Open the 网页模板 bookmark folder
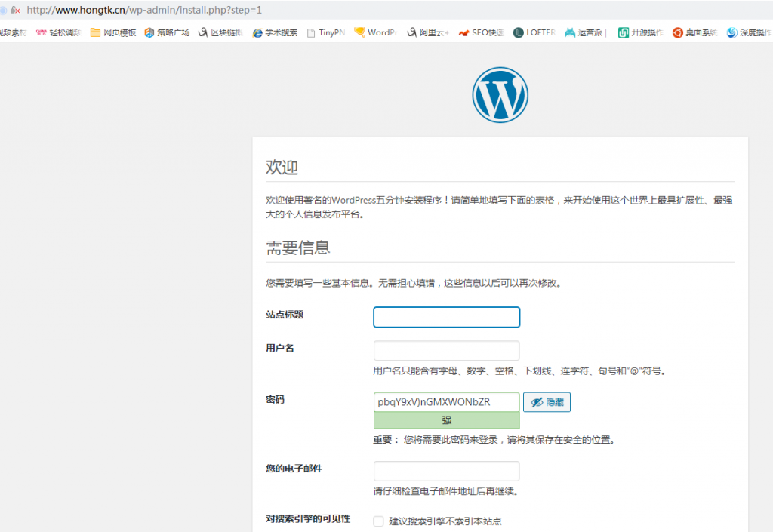 tap(113, 32)
